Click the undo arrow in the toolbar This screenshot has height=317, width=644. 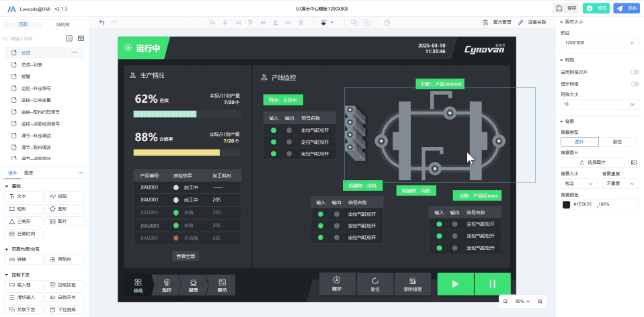coord(102,22)
